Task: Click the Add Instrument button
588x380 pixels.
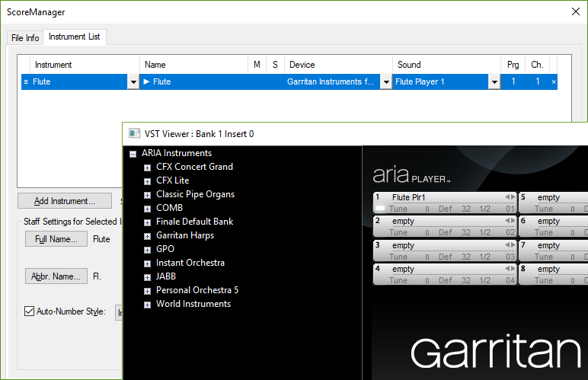Action: pos(65,201)
